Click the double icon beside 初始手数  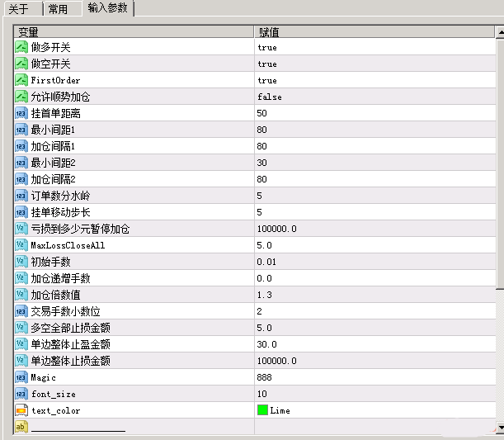(21, 262)
